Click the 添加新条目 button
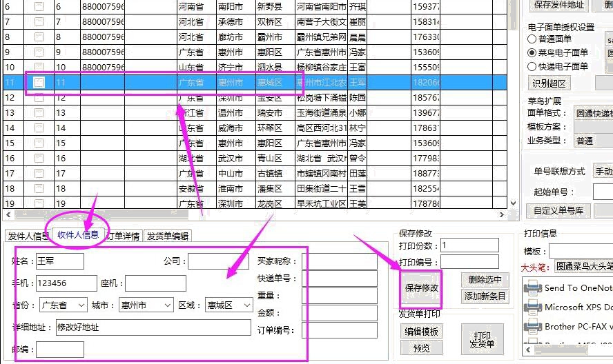The image size is (613, 364). [485, 296]
